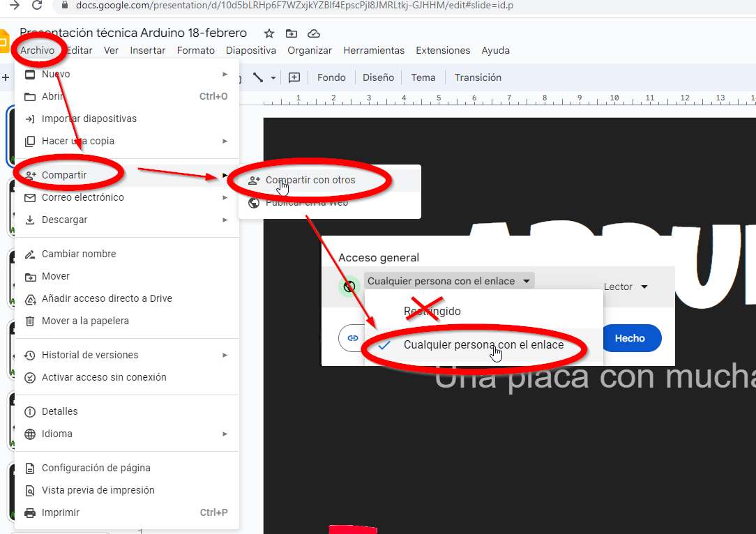The width and height of the screenshot is (756, 534).
Task: Click the import icon for Importar diapositivas
Action: coord(30,119)
